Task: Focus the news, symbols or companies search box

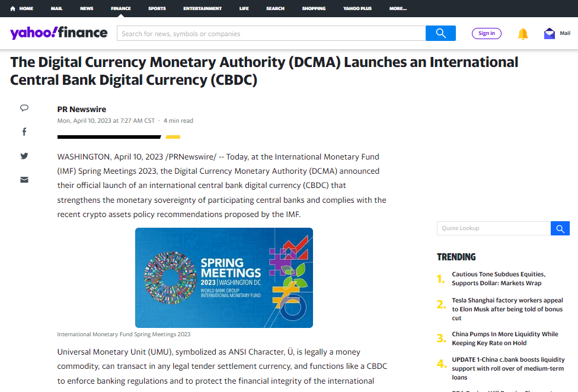Action: click(x=272, y=33)
